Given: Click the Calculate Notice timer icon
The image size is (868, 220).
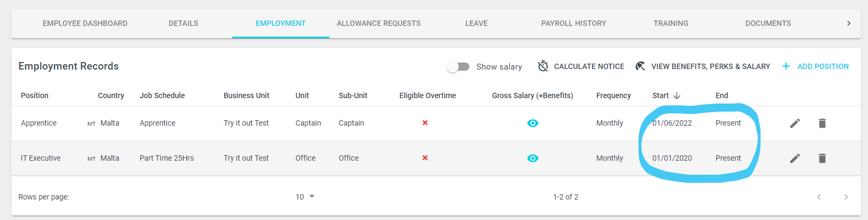Looking at the screenshot, I should click(543, 66).
